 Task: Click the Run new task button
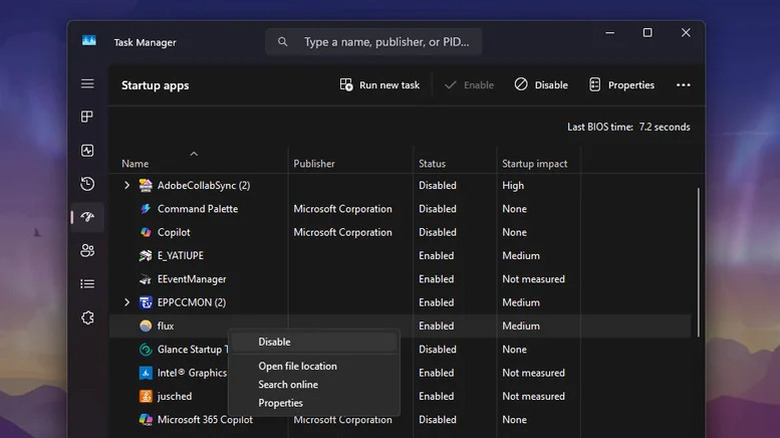(x=380, y=85)
